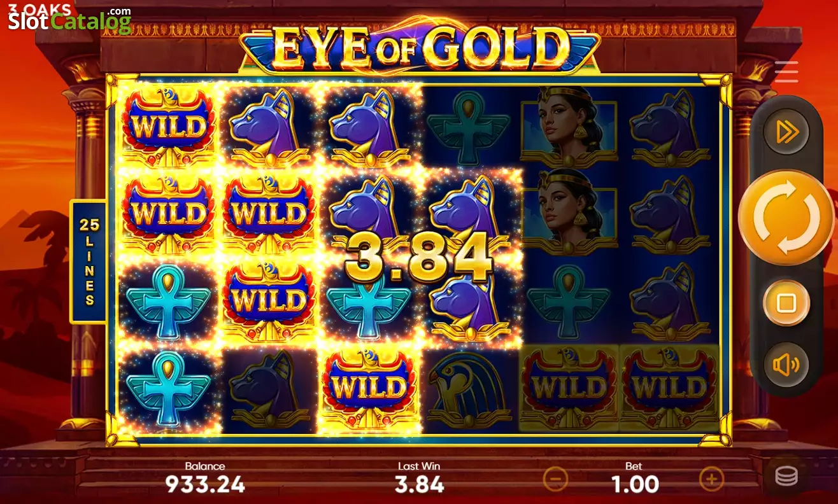838x504 pixels.
Task: Click the Bet value 1.00
Action: tap(635, 485)
